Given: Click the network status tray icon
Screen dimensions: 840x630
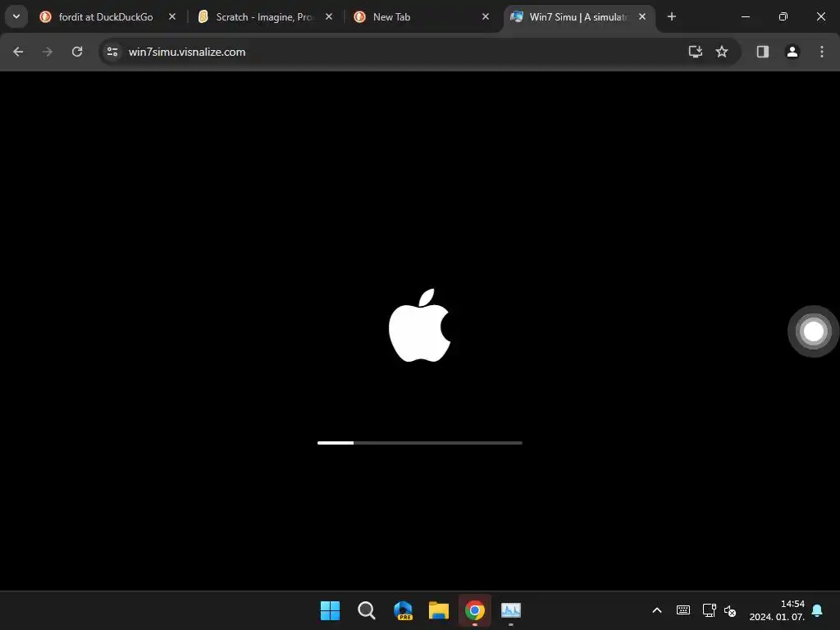Looking at the screenshot, I should [x=710, y=610].
